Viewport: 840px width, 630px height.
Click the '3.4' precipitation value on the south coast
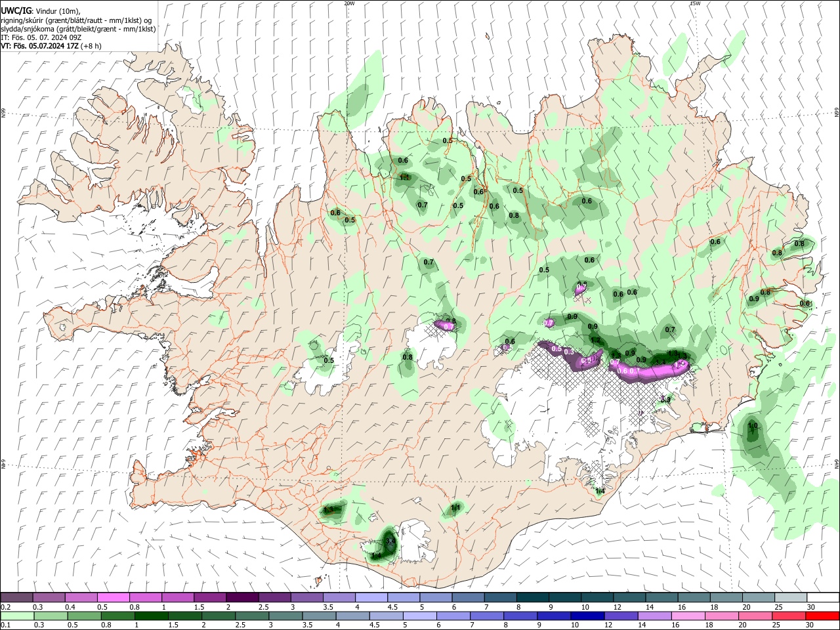390,541
